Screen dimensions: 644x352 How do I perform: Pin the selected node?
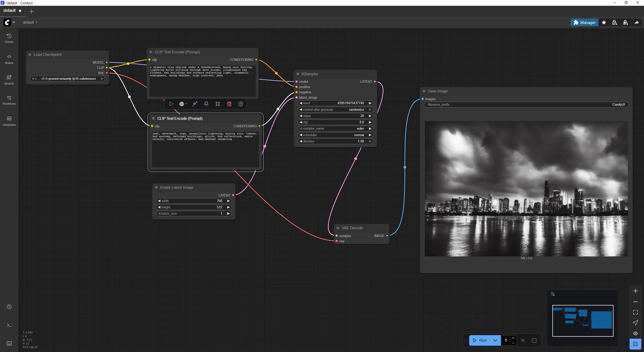[x=206, y=104]
